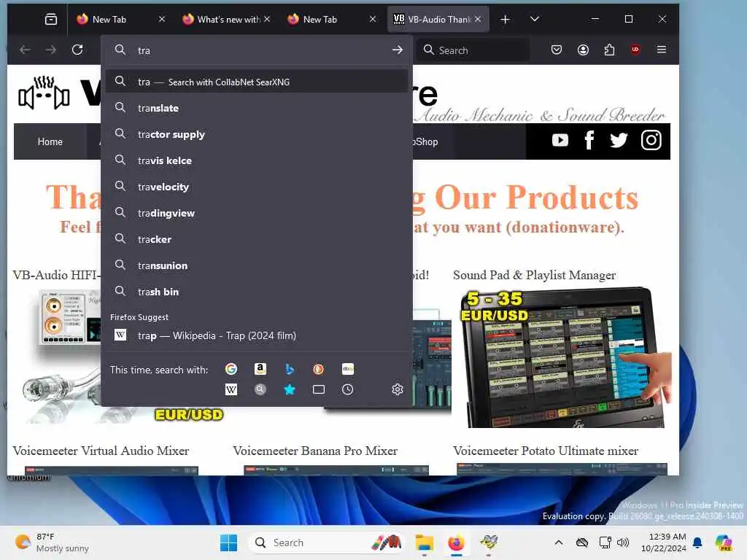This screenshot has height=560, width=747.
Task: Search history via the clock icon
Action: click(x=348, y=389)
